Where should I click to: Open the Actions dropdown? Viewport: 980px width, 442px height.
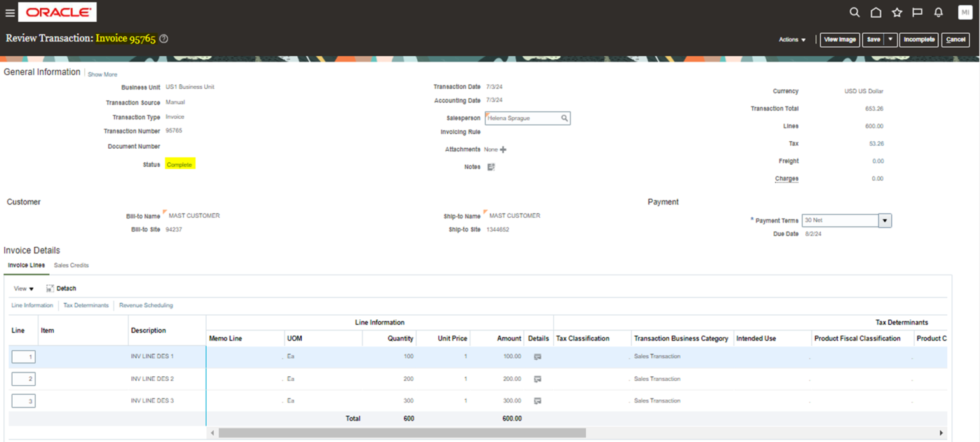coord(791,39)
